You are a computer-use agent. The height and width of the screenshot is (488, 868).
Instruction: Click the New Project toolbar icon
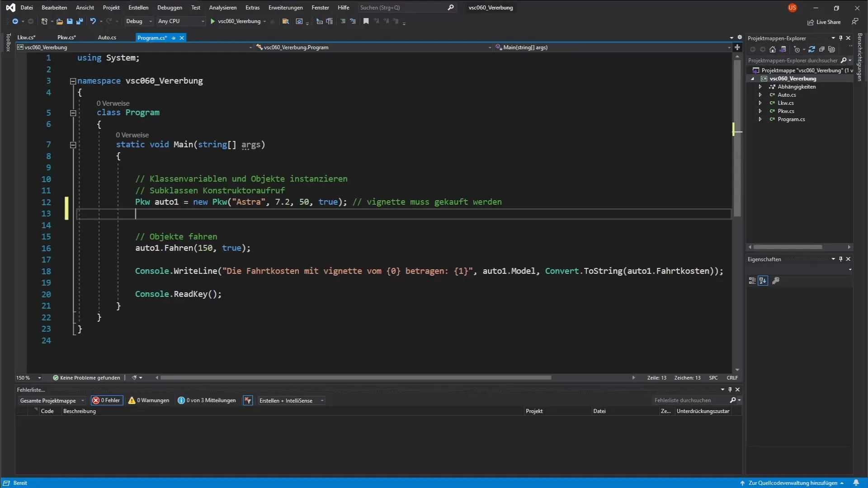click(x=44, y=21)
